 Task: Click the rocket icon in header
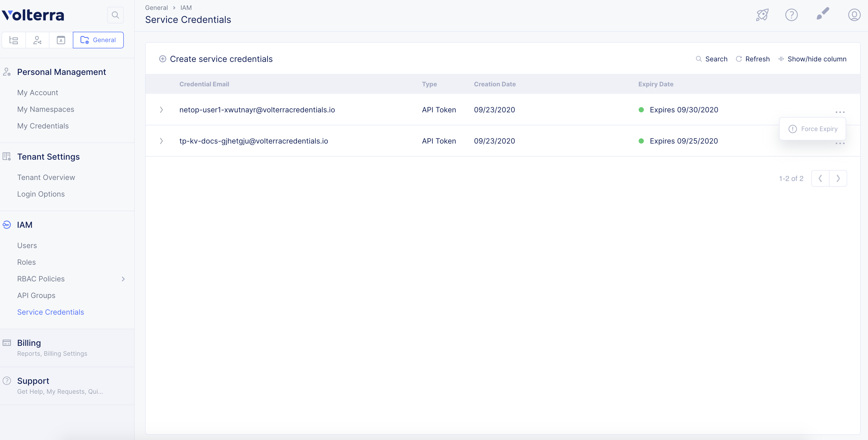[762, 15]
